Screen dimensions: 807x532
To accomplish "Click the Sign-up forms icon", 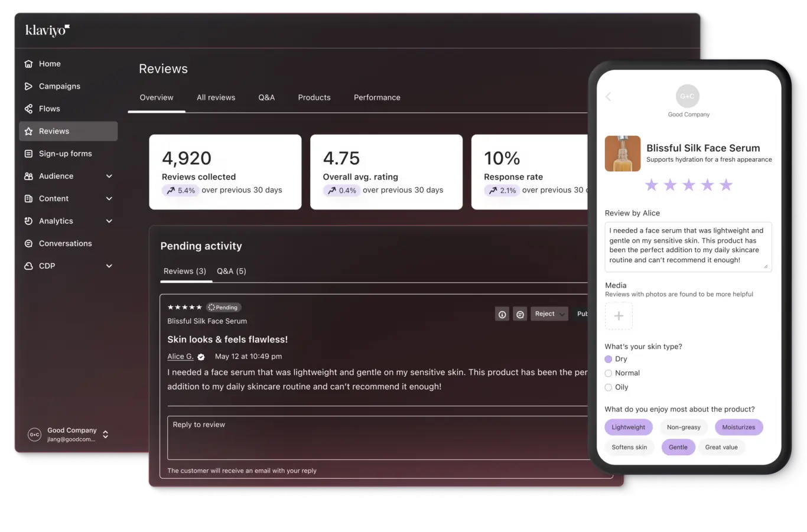I will [28, 154].
